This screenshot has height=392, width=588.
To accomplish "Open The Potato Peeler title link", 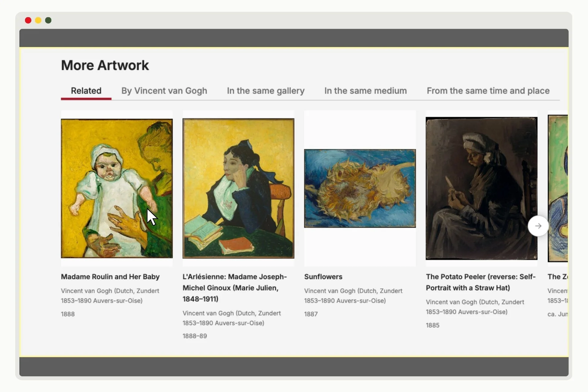I will [481, 282].
